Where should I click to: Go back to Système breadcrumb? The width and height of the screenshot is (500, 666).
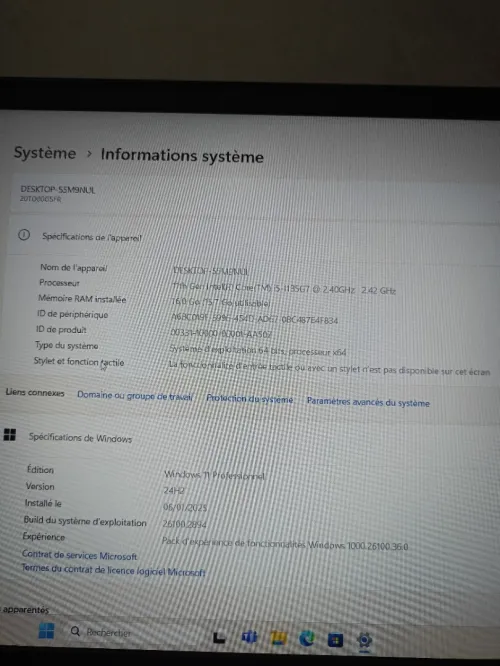pos(45,153)
